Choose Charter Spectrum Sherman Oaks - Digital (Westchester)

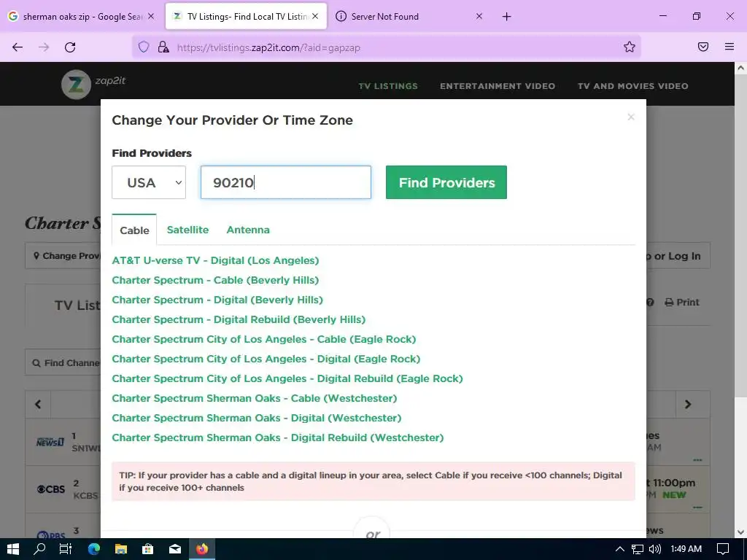[257, 418]
